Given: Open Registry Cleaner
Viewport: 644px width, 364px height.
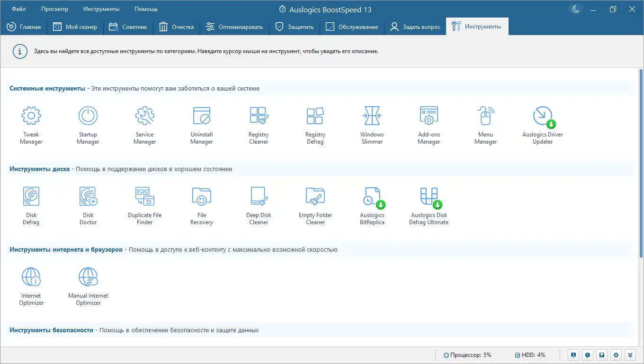Looking at the screenshot, I should [x=259, y=125].
